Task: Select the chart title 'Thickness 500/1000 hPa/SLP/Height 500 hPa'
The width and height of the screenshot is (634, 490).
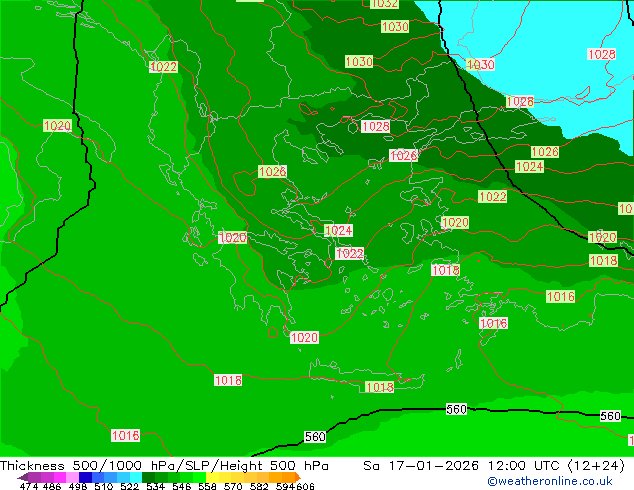Action: click(164, 466)
